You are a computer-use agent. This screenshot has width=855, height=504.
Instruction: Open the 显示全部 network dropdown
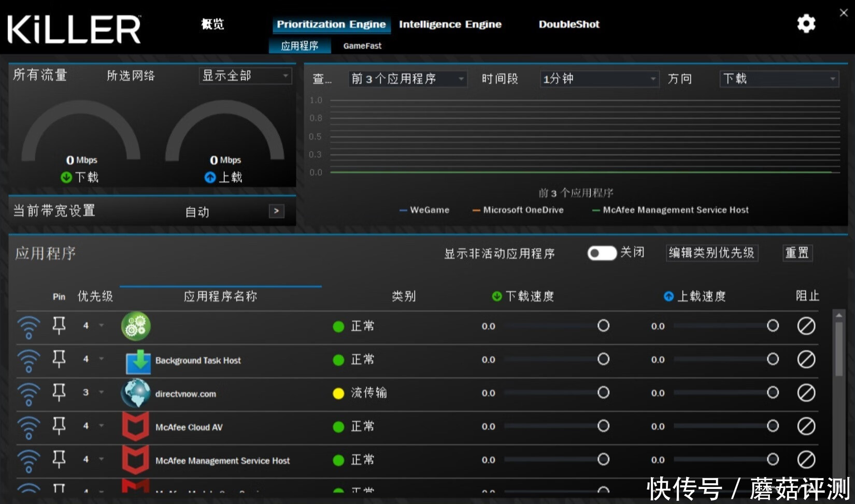point(245,76)
